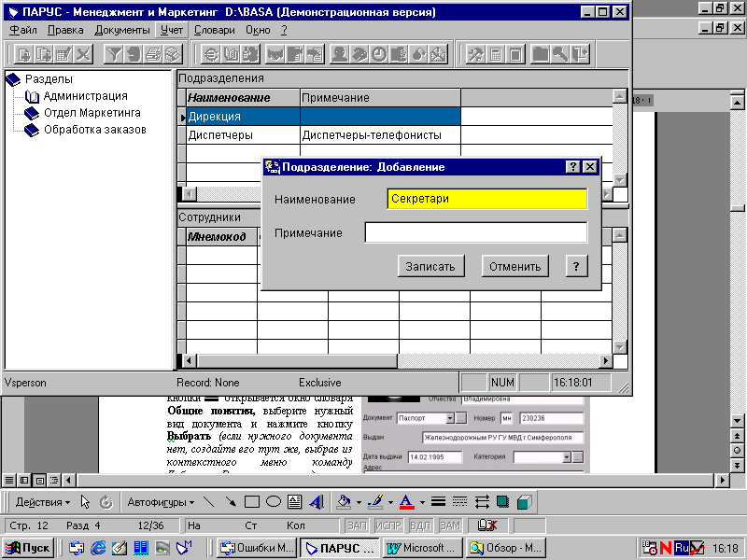747x560 pixels.
Task: Select the Line drawing tool in Word
Action: 208,502
